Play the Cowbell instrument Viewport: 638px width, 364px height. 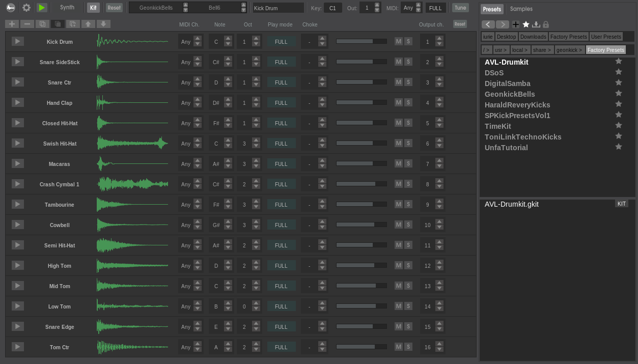pyautogui.click(x=18, y=225)
